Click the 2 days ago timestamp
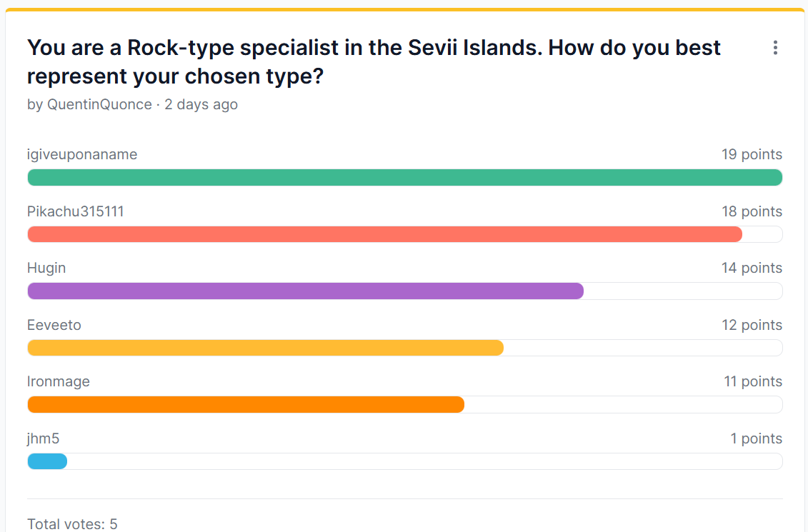The height and width of the screenshot is (532, 808). click(201, 104)
